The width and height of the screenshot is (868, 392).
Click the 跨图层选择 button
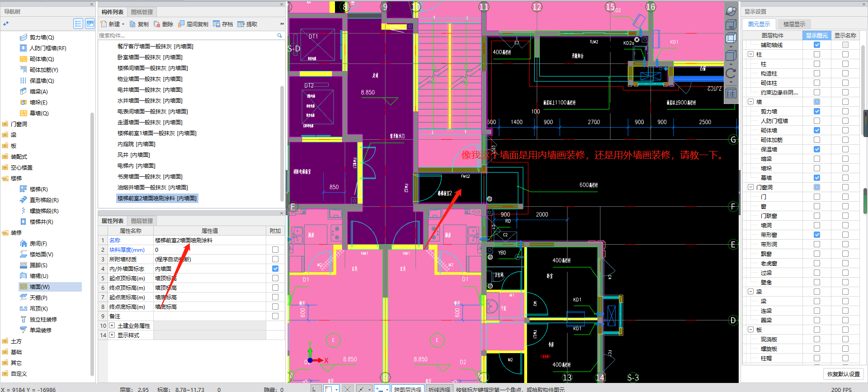pyautogui.click(x=408, y=389)
